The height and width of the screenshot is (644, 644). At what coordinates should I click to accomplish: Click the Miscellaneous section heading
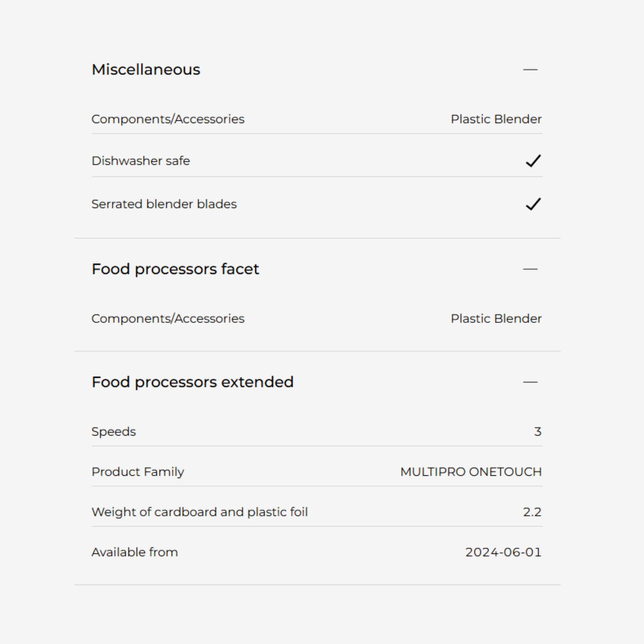[x=146, y=70]
